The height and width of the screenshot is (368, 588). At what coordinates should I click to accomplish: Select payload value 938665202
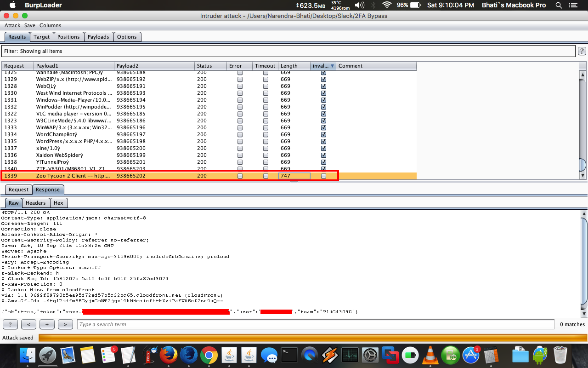coord(131,176)
